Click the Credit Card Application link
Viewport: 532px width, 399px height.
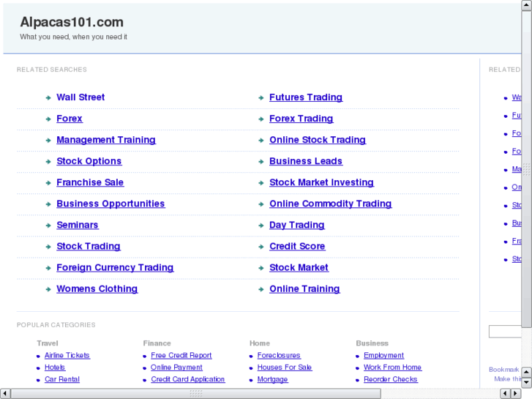(187, 379)
